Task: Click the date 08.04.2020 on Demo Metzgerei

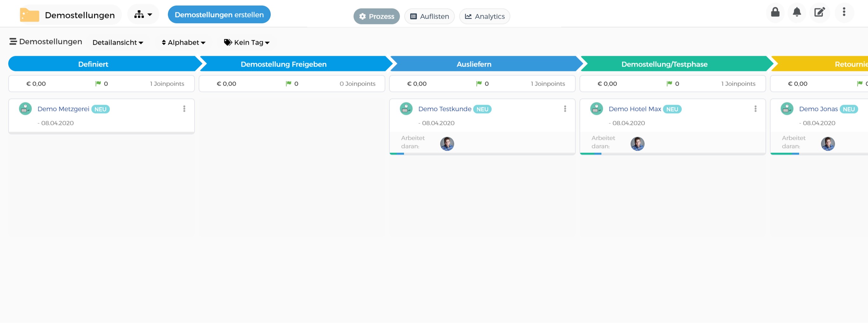Action: (x=57, y=123)
